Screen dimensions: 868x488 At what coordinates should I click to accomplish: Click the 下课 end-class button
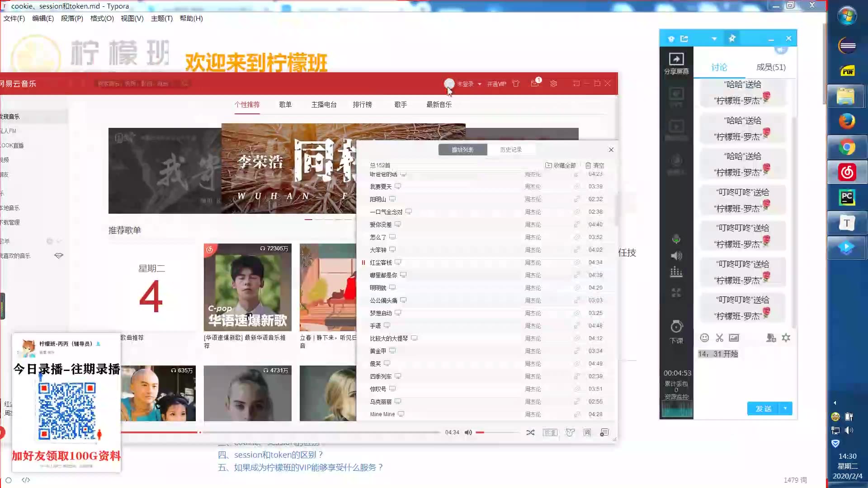(x=676, y=332)
